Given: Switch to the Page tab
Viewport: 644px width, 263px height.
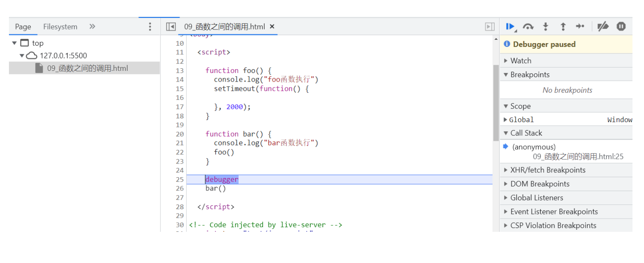Looking at the screenshot, I should (23, 26).
